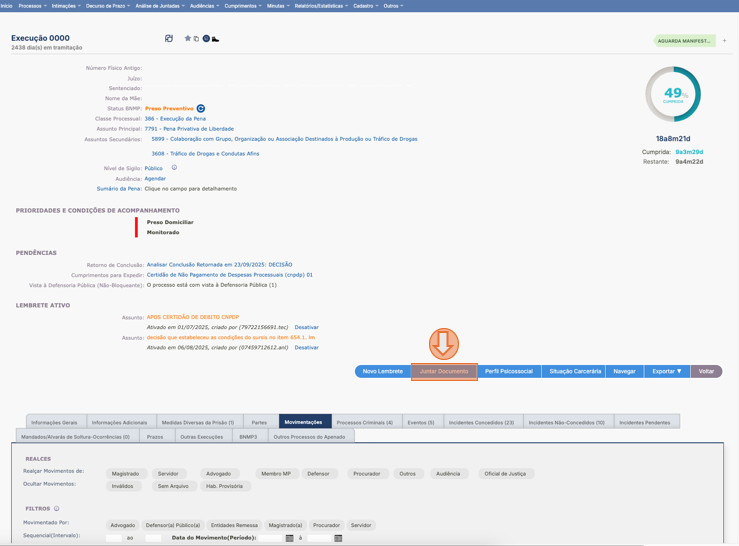Screen dimensions: 739x546
Task: Click the star favorite icon beside the title
Action: pyautogui.click(x=187, y=39)
